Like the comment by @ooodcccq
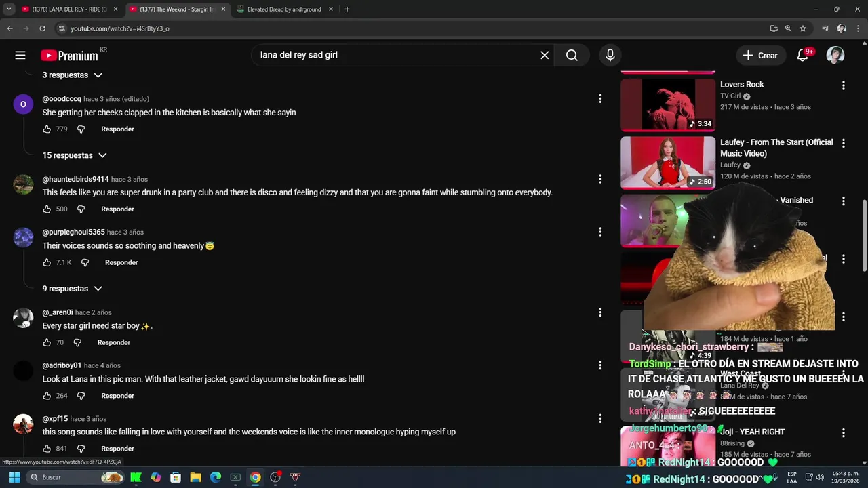This screenshot has width=868, height=488. tap(47, 129)
